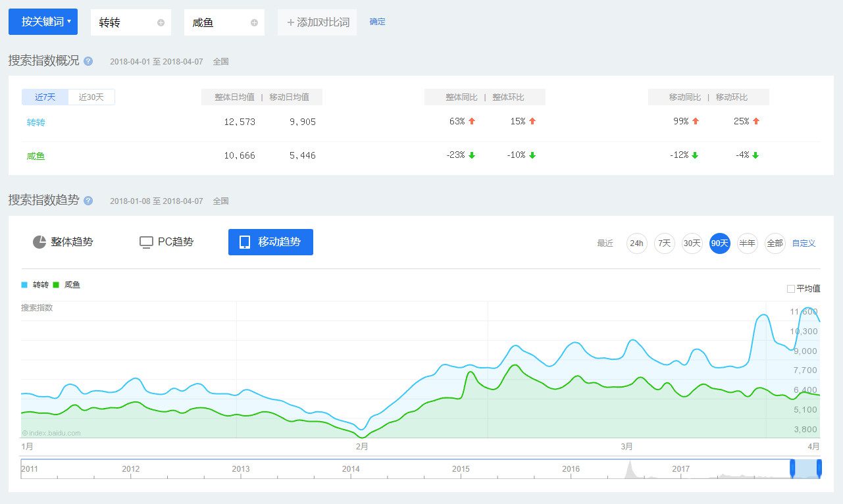This screenshot has height=504, width=843.
Task: Click the 移动环比 column header
Action: click(732, 97)
